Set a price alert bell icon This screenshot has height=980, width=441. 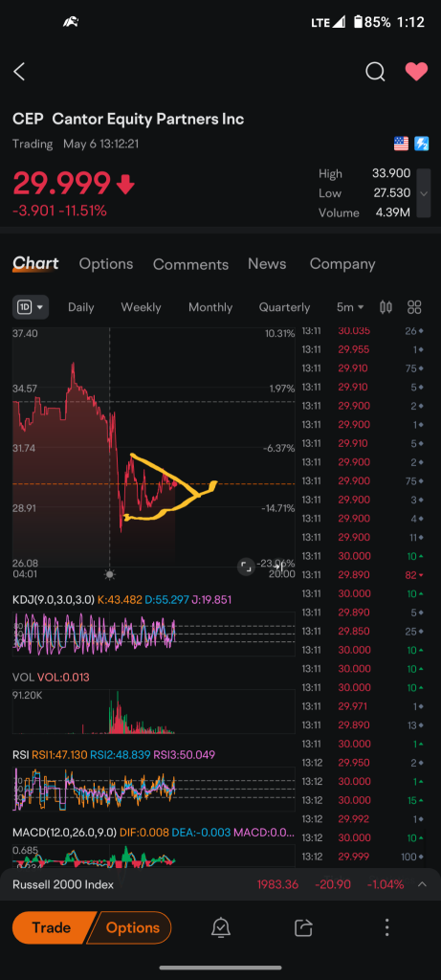220,927
